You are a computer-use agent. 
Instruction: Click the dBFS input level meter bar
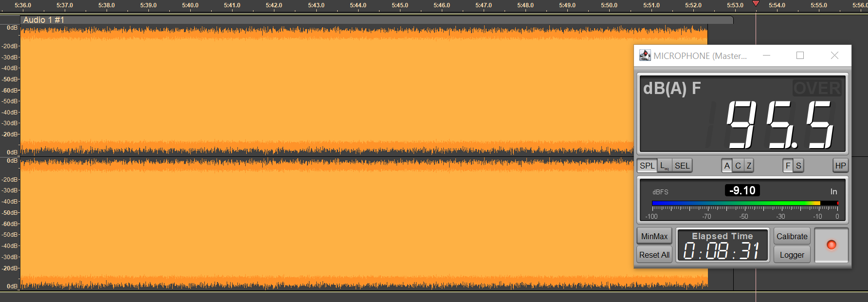point(744,203)
